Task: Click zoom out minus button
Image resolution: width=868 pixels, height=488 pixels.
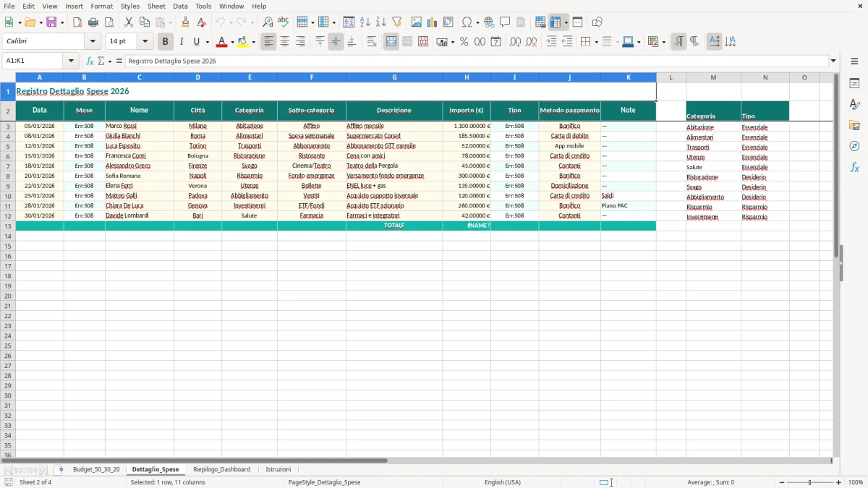Action: click(782, 482)
